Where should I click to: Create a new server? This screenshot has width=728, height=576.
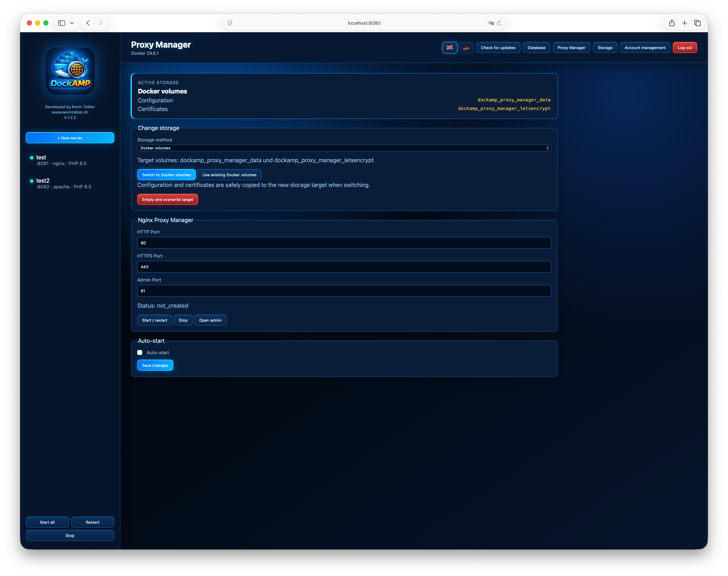pyautogui.click(x=70, y=138)
